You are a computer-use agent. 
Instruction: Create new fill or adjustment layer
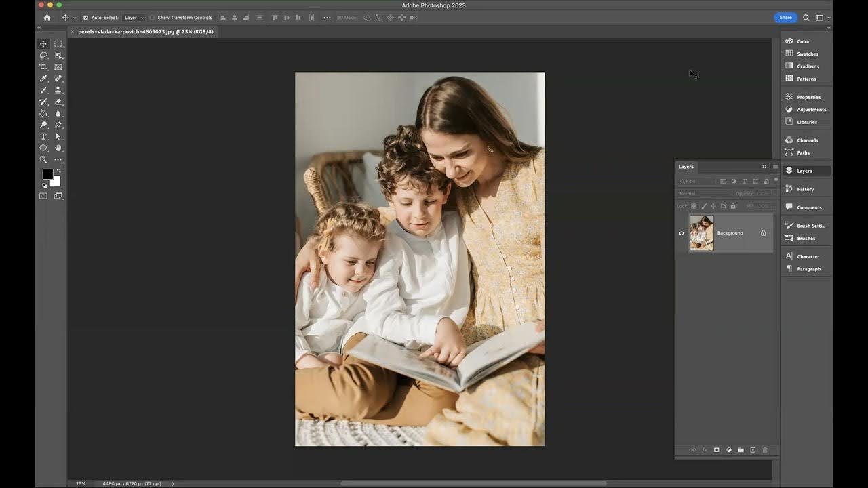[x=729, y=450]
